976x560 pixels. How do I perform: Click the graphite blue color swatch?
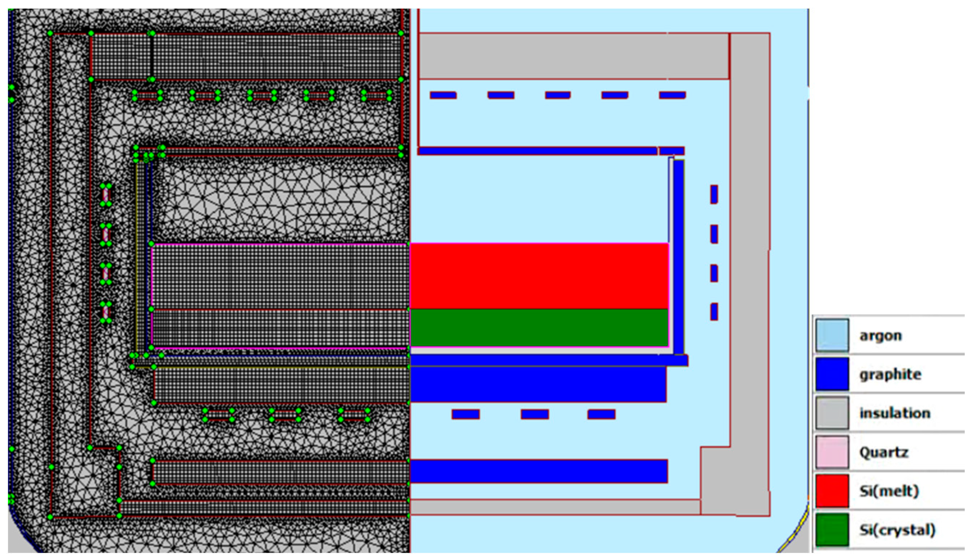[832, 374]
